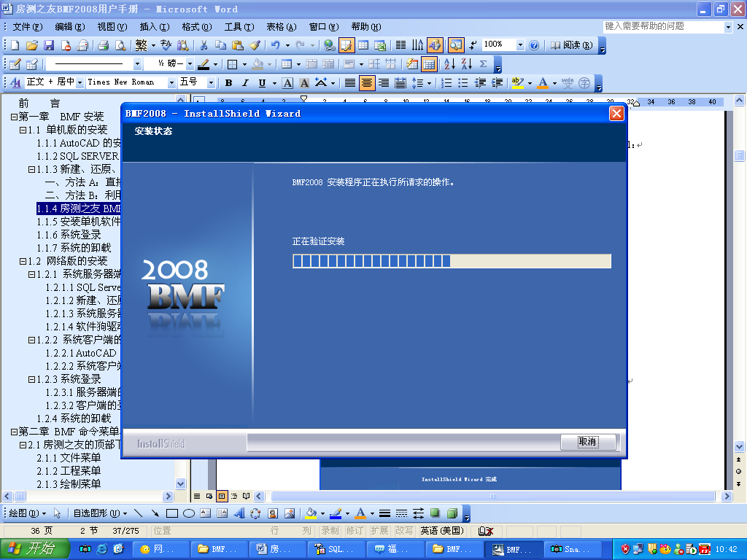Image resolution: width=747 pixels, height=560 pixels.
Task: Click the Undo arrow icon
Action: pos(275,45)
